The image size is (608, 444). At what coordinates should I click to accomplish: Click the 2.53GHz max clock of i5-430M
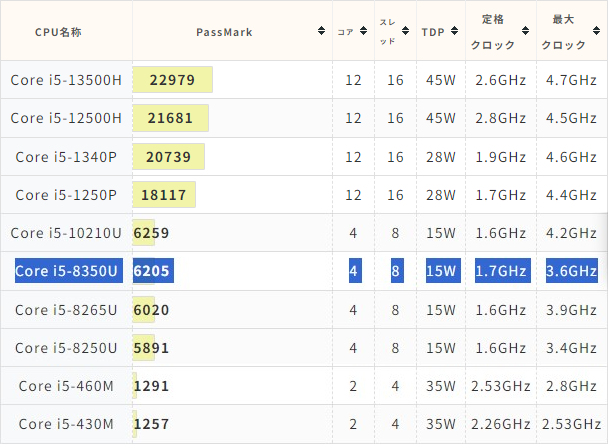(x=572, y=424)
